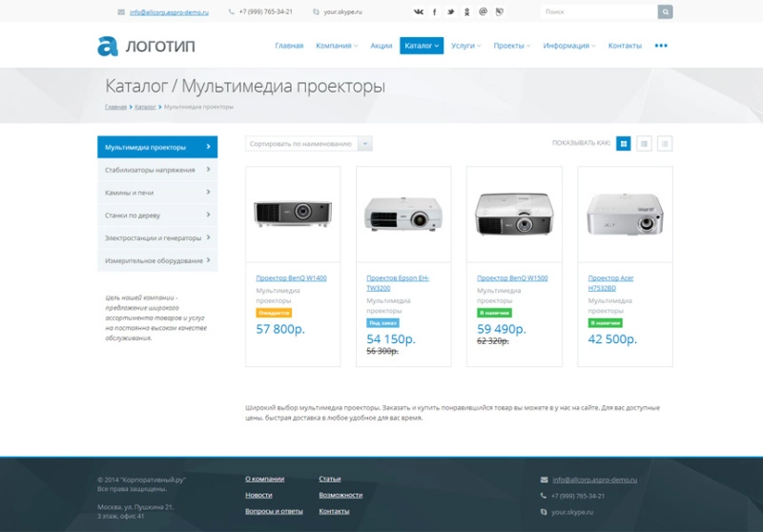Screen dimensions: 763x532
Task: Open the Twitter icon link
Action: (x=451, y=12)
